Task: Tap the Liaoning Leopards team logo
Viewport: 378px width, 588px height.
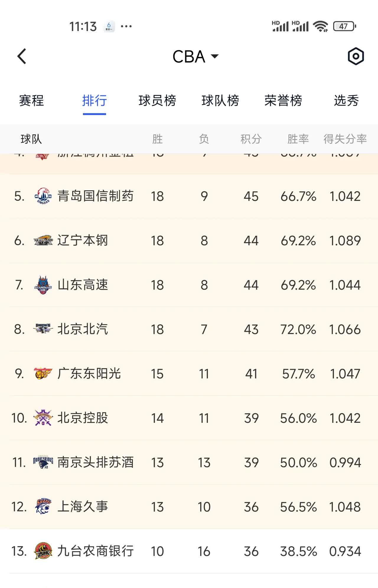Action: [x=43, y=241]
